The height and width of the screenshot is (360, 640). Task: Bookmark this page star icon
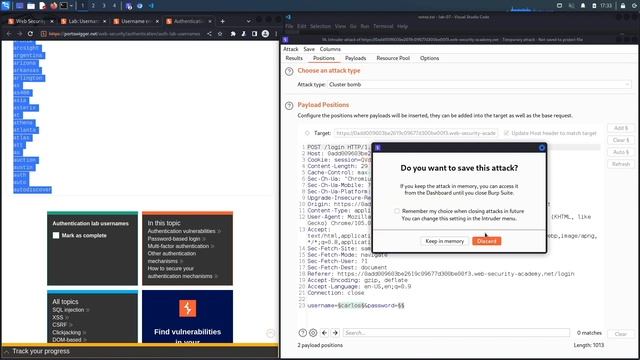click(220, 34)
